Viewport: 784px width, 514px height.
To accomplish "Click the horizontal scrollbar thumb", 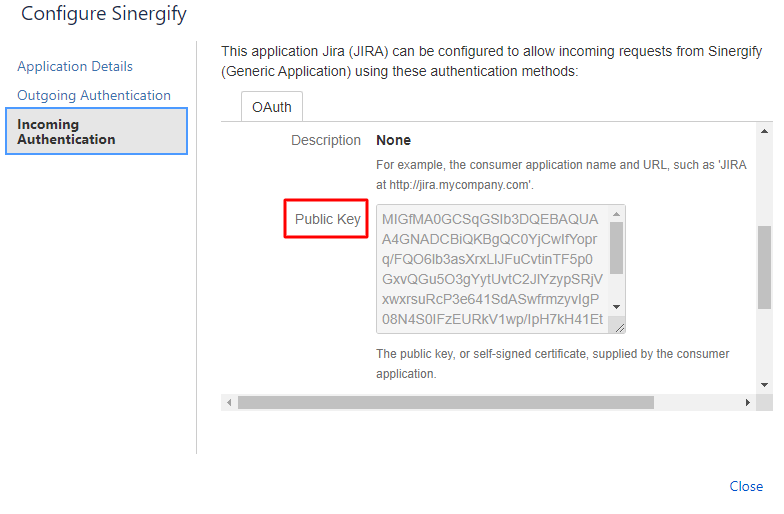I will [446, 402].
